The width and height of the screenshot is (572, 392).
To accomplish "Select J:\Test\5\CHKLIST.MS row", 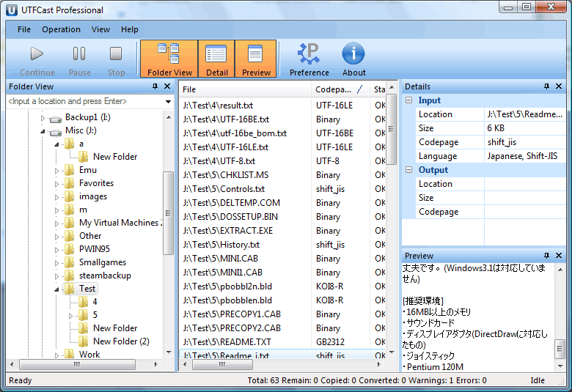I will click(x=283, y=175).
